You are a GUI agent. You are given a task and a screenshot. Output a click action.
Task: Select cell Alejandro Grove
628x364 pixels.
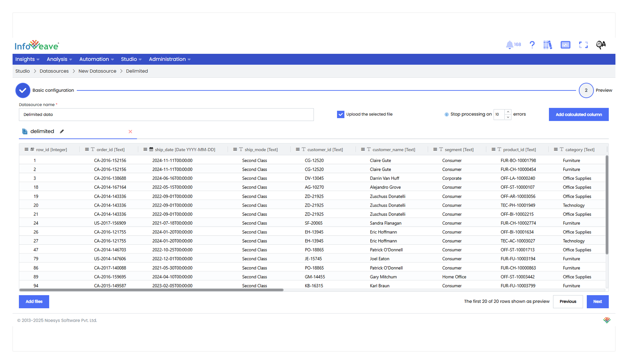385,187
